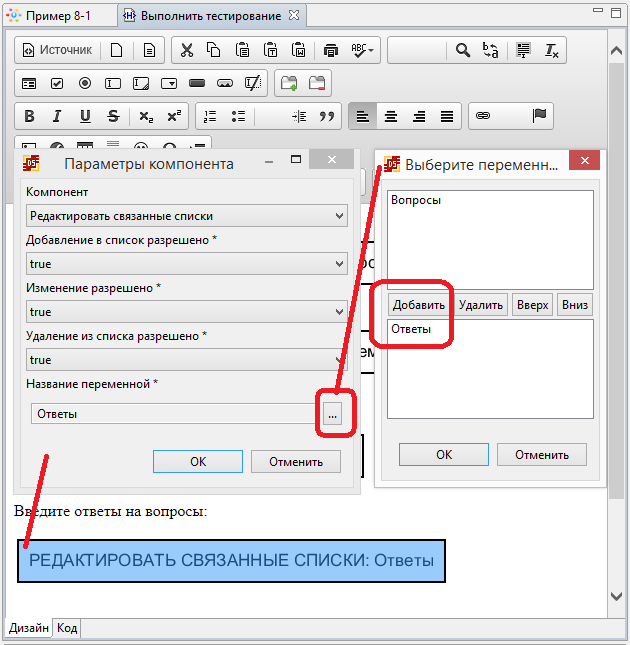Viewport: 630px width, 645px height.
Task: Toggle italic formatting
Action: [57, 116]
